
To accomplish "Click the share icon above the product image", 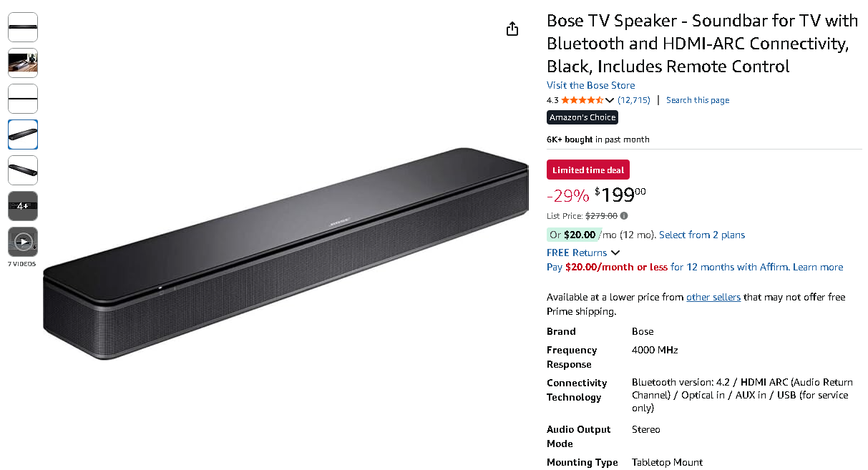I will click(x=512, y=29).
